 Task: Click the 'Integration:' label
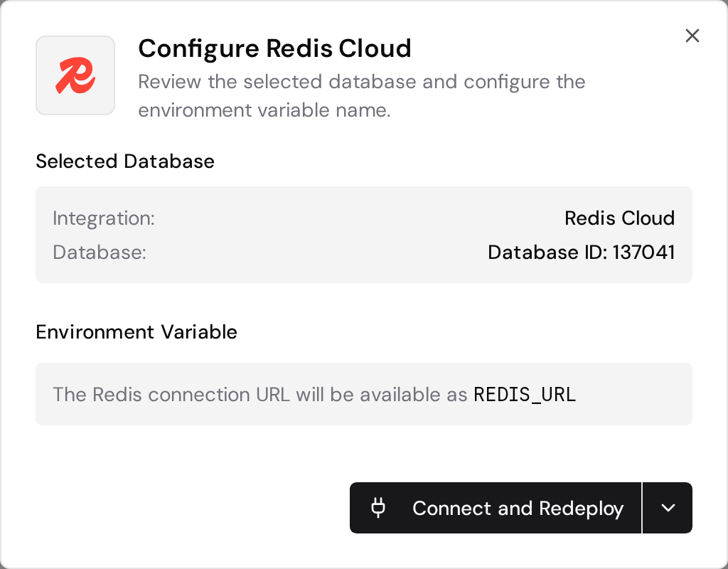(104, 218)
